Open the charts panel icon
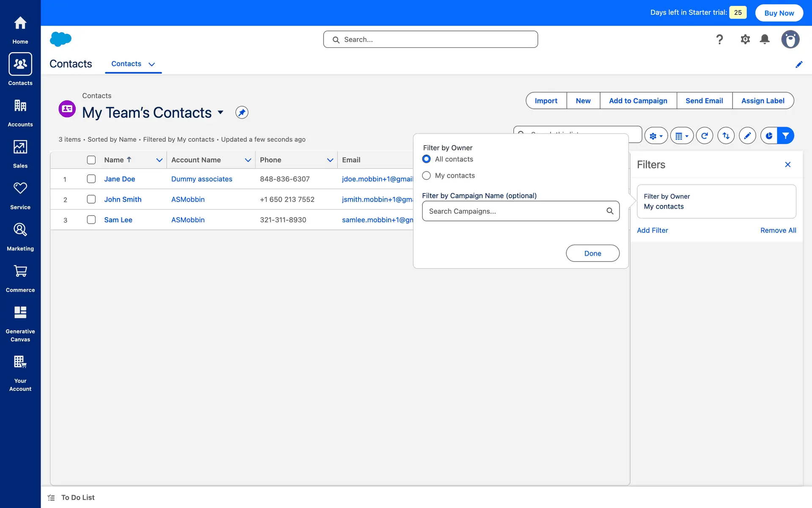Viewport: 812px width, 508px height. click(769, 136)
